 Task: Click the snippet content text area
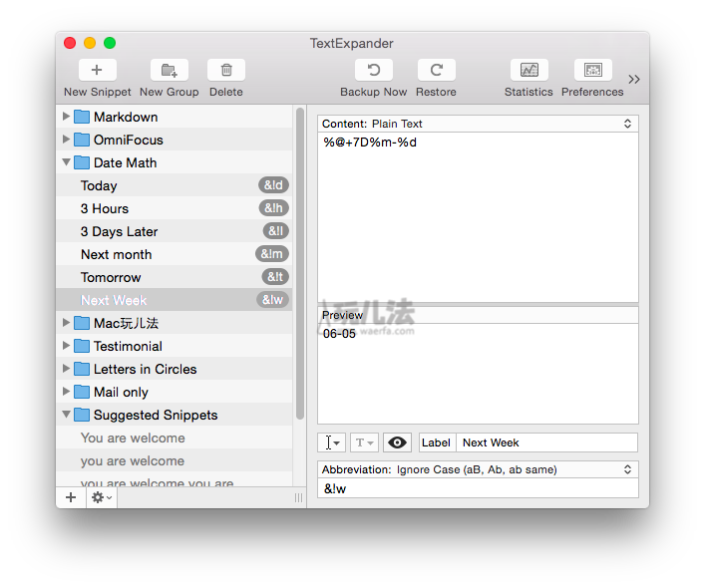click(478, 217)
